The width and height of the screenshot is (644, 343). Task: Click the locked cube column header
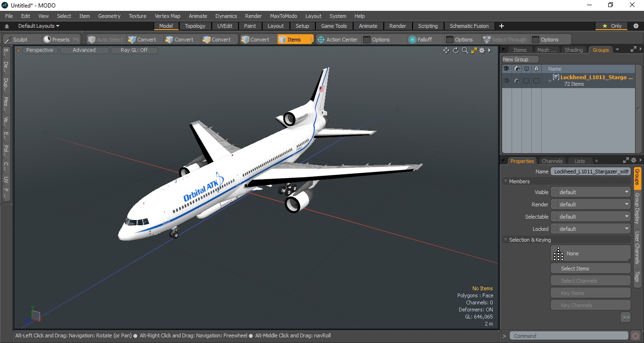(536, 69)
